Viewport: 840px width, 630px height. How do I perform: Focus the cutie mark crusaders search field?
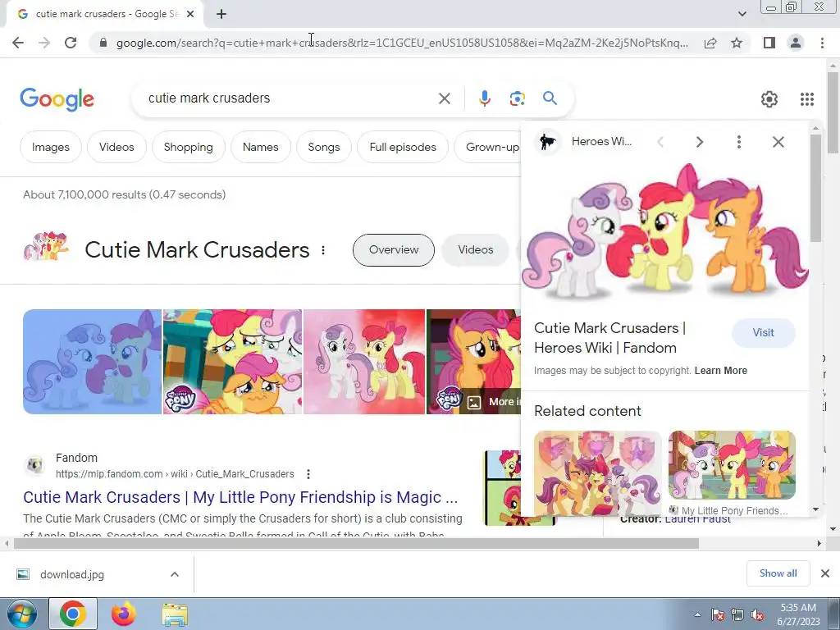click(x=290, y=98)
